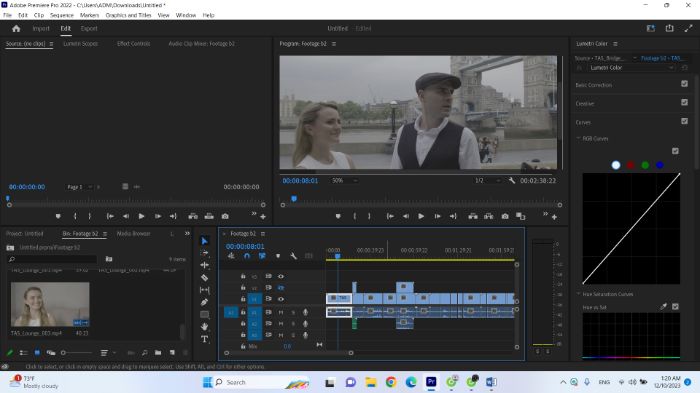Click the Overwrite button in Source Monitor
This screenshot has width=700, height=393.
pos(209,216)
